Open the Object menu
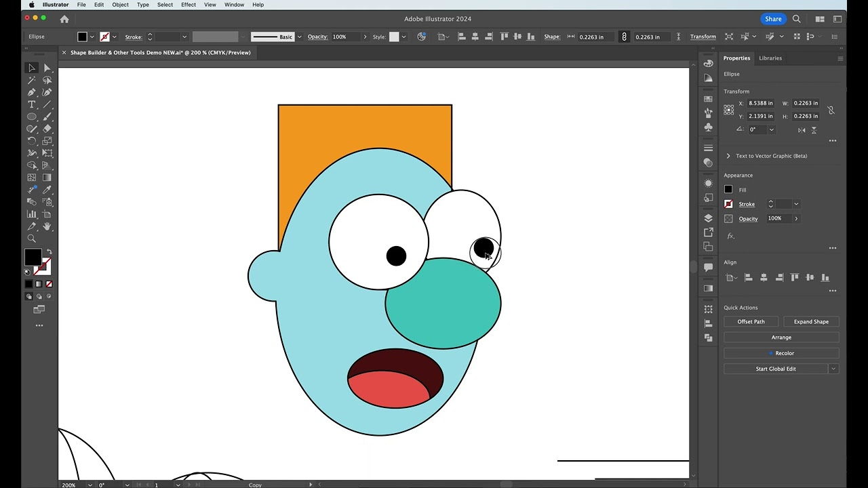This screenshot has width=868, height=488. click(120, 5)
